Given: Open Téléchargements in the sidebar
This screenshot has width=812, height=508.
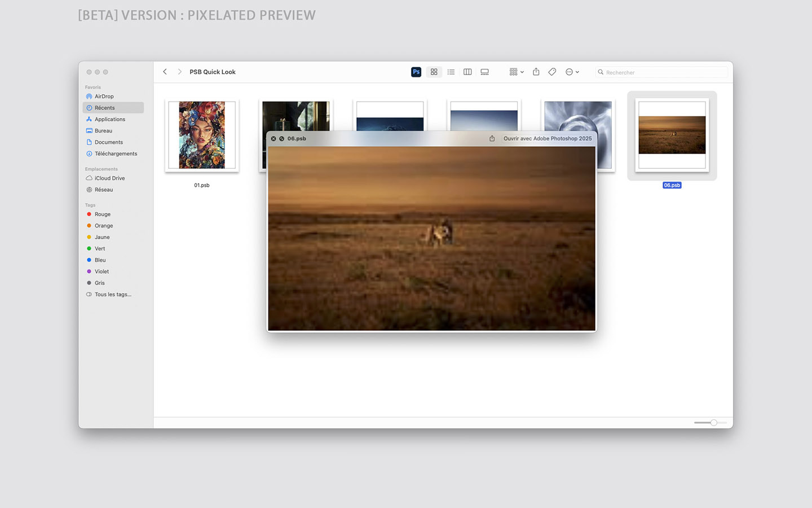Looking at the screenshot, I should 116,154.
